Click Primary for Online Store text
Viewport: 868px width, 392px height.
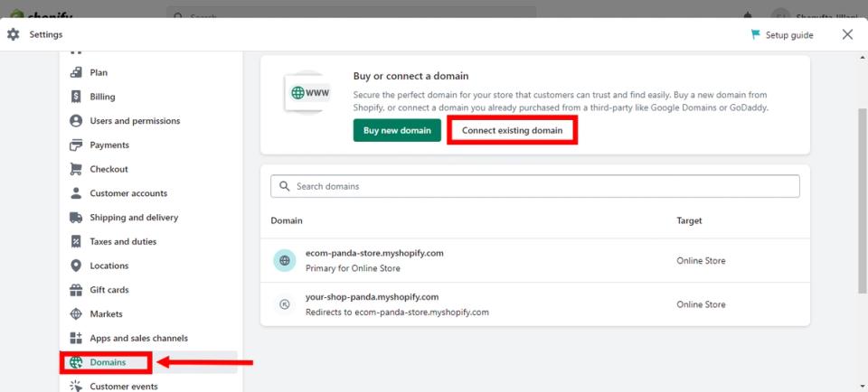click(353, 268)
